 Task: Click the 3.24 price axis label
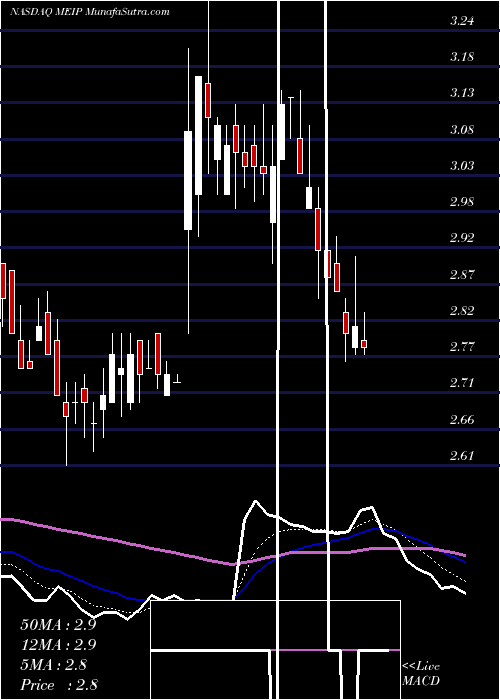point(462,21)
